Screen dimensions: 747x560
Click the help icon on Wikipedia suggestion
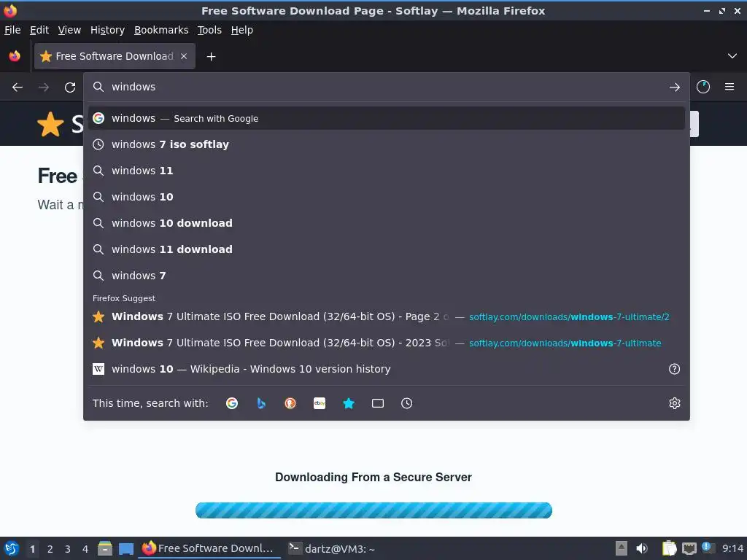[x=674, y=369]
